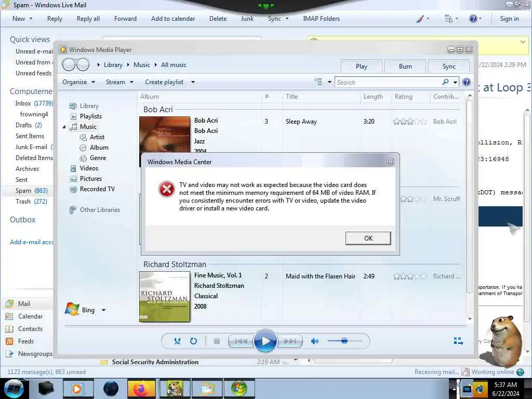Open the Bing online store dropdown
The image size is (532, 399).
[x=103, y=310]
